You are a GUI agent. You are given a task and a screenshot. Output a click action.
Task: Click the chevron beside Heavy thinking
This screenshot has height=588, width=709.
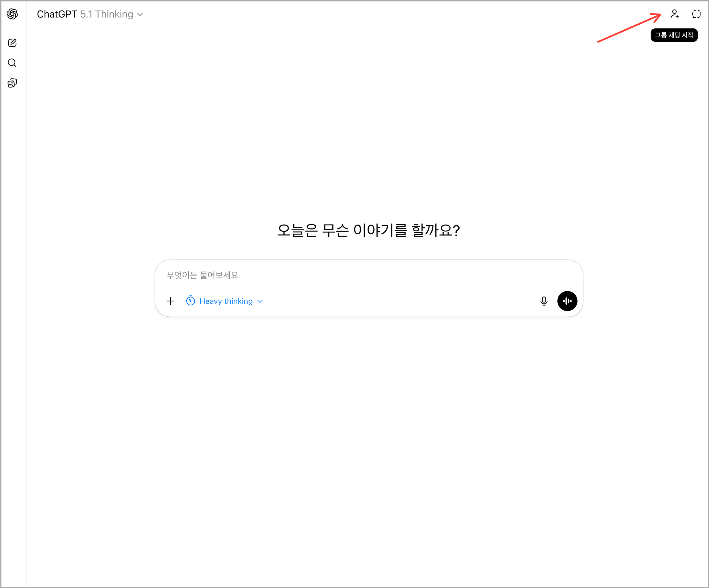(260, 301)
